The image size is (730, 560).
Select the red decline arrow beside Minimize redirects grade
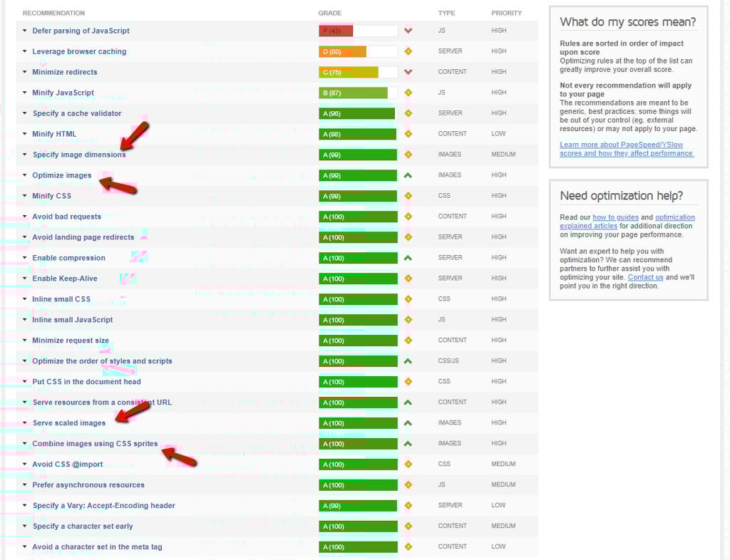pyautogui.click(x=408, y=72)
